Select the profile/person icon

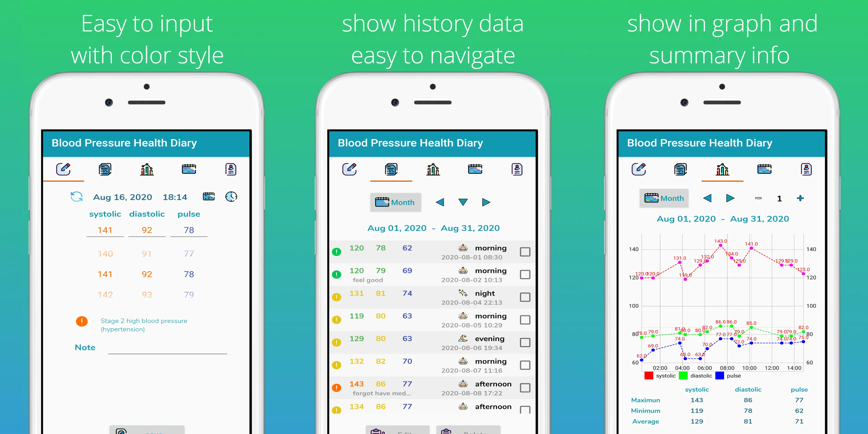[231, 170]
